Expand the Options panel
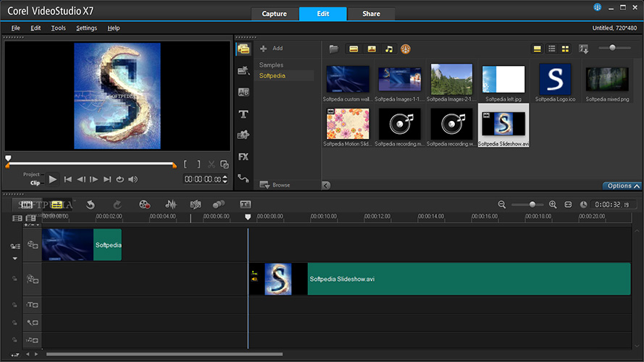644x362 pixels. point(622,185)
